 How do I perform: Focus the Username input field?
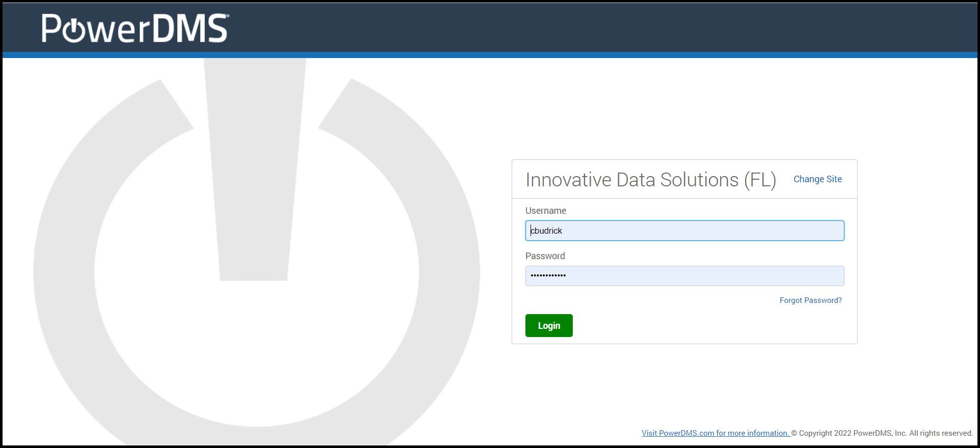point(684,231)
